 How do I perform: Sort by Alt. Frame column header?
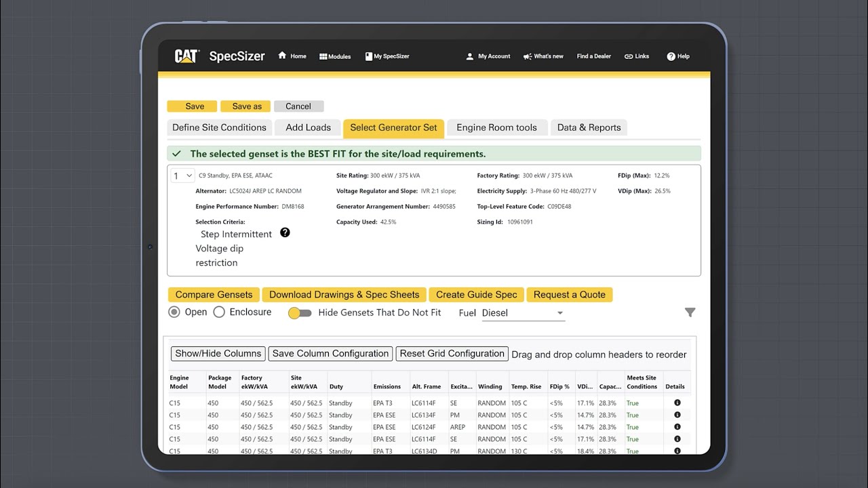427,386
